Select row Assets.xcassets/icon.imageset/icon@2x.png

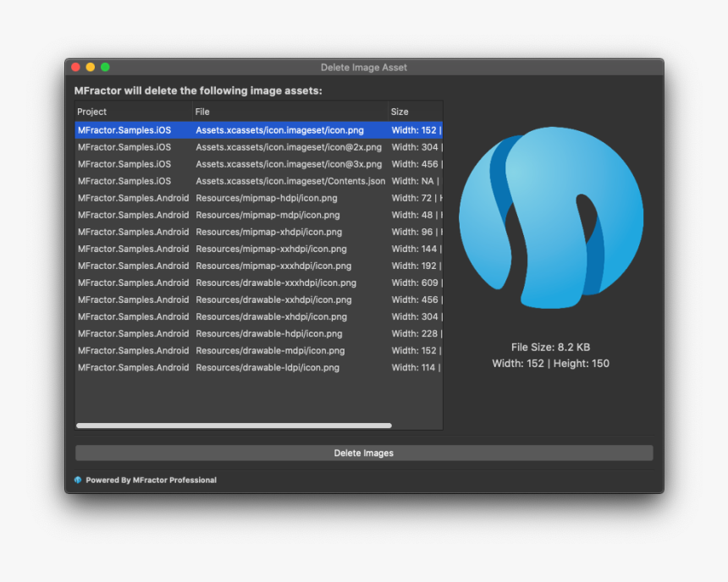[x=258, y=147]
